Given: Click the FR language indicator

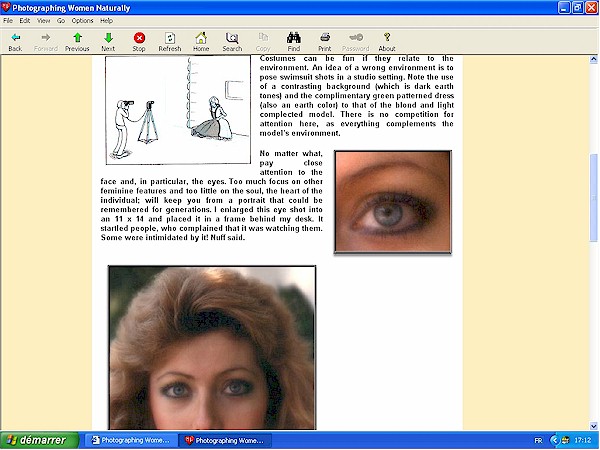Looking at the screenshot, I should pos(538,441).
